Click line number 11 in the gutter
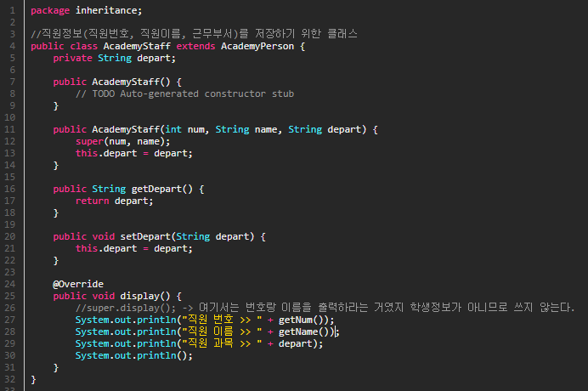 coord(10,129)
